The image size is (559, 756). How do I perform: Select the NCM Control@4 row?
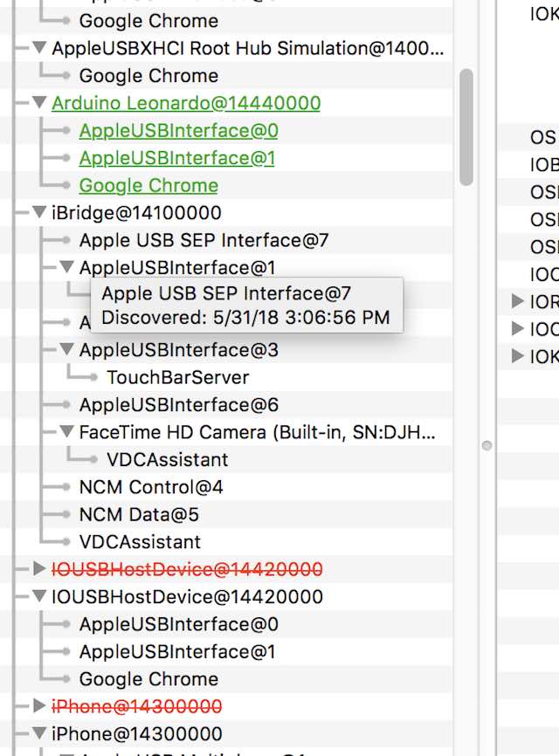click(151, 487)
